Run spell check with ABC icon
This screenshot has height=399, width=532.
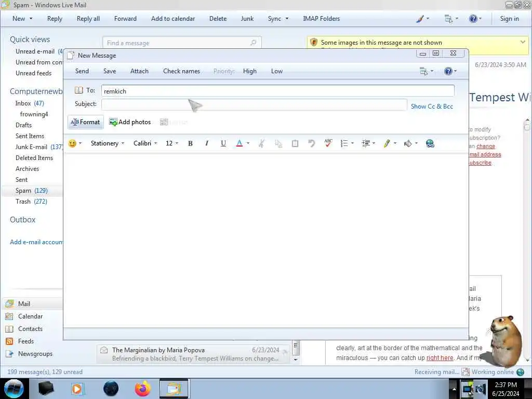point(328,143)
